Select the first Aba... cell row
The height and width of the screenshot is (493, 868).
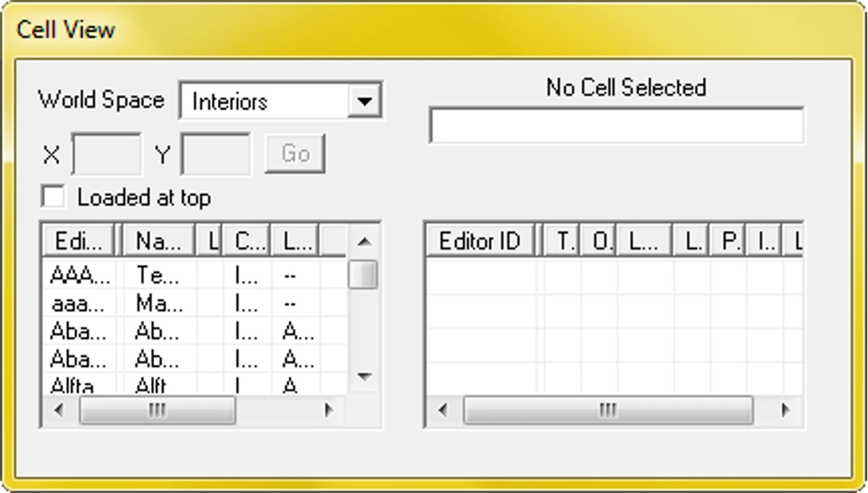[x=80, y=331]
